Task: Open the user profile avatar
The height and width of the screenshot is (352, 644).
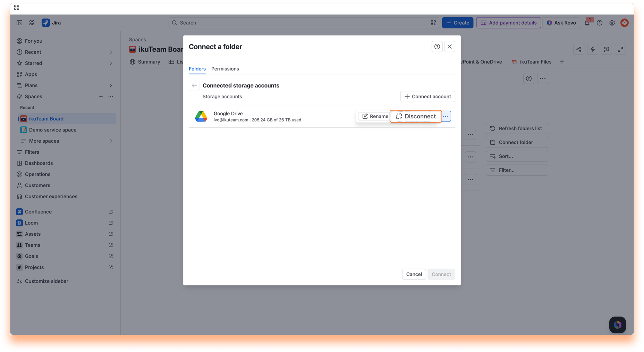Action: coord(625,23)
